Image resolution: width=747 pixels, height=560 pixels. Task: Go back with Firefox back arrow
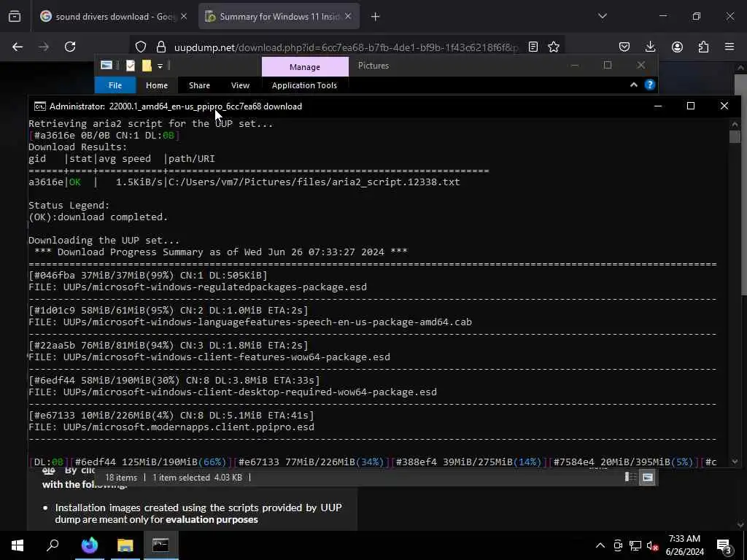(18, 47)
